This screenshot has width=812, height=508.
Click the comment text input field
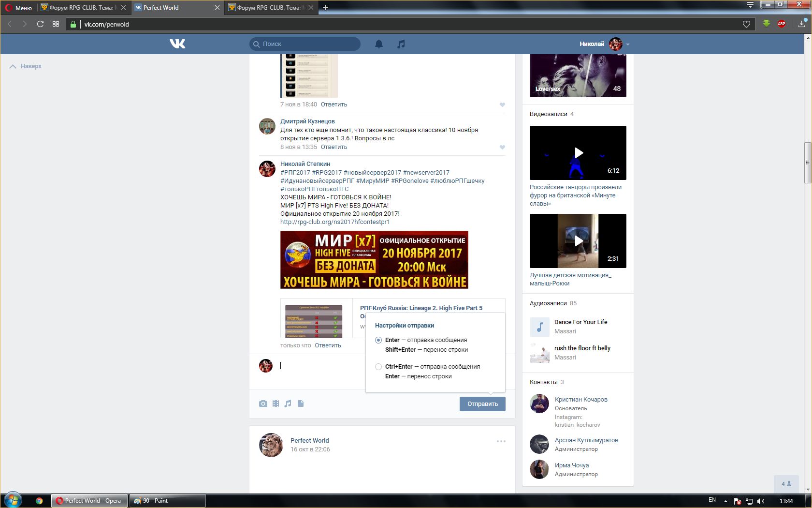tap(321, 366)
